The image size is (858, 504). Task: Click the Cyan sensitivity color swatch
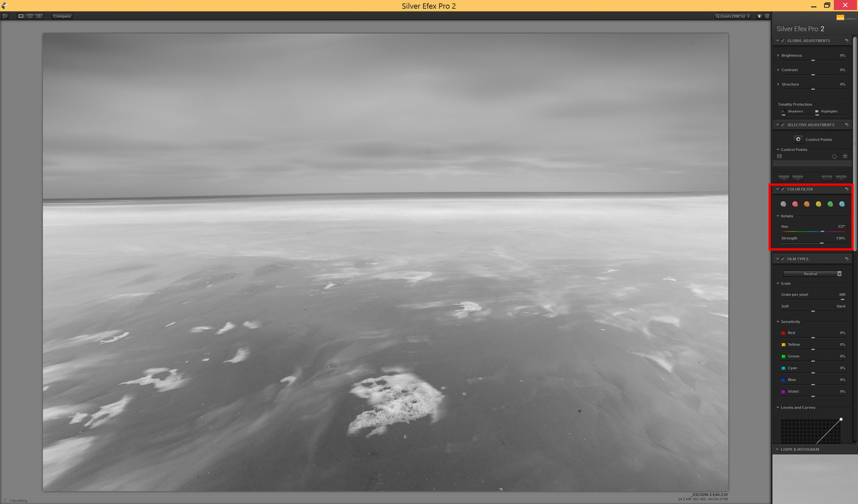point(784,368)
